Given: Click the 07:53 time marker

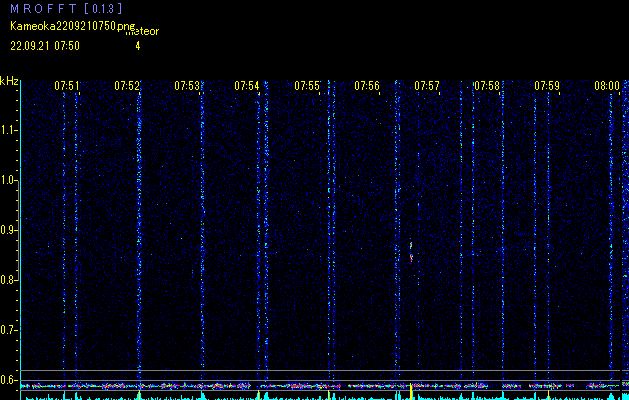Looking at the screenshot, I should pos(187,85).
